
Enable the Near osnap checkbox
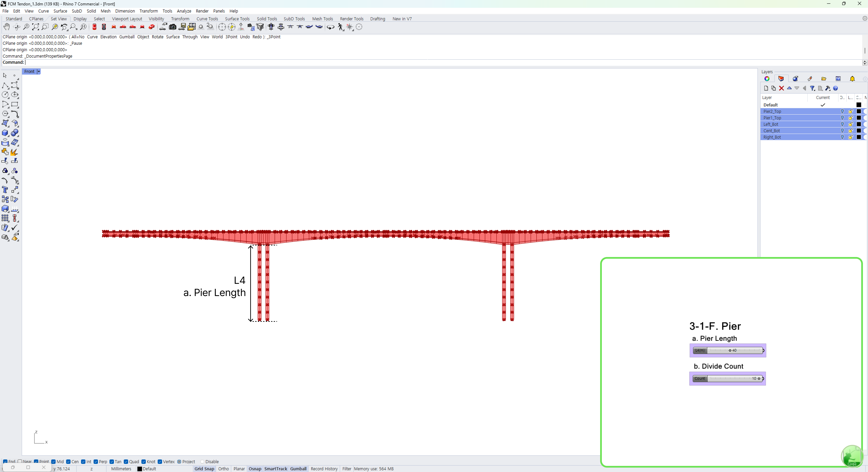click(20, 461)
